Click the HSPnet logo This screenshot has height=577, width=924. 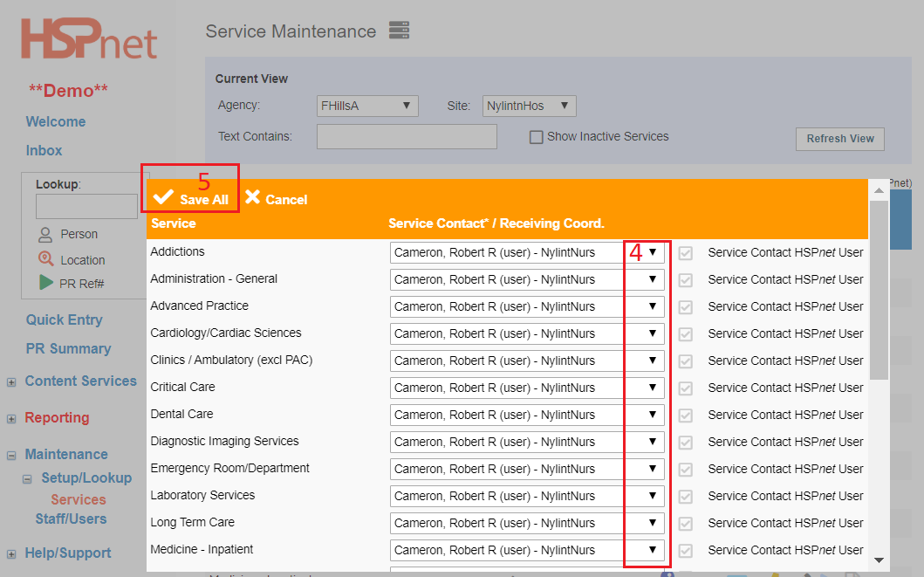pos(89,39)
